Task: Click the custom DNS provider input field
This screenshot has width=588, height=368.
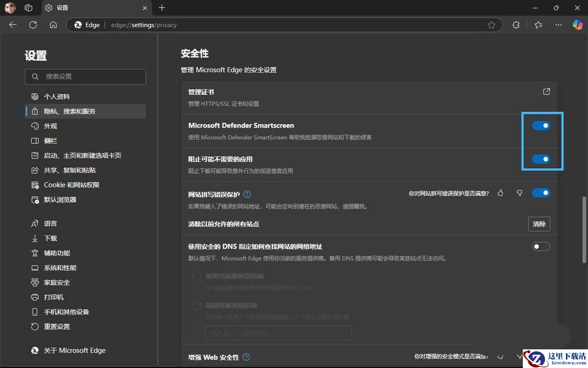Action: pyautogui.click(x=278, y=333)
